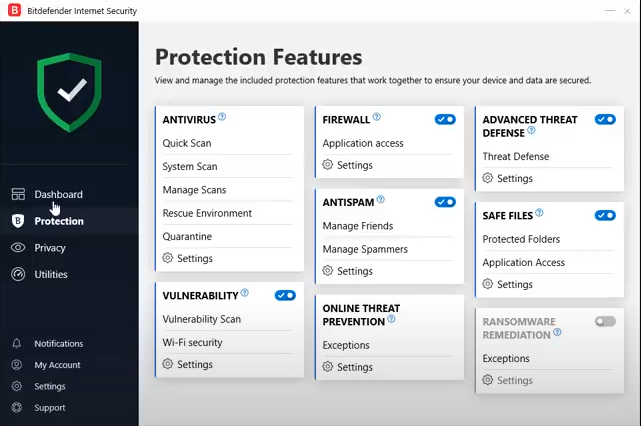Click the Safe Files help icon

pyautogui.click(x=540, y=213)
